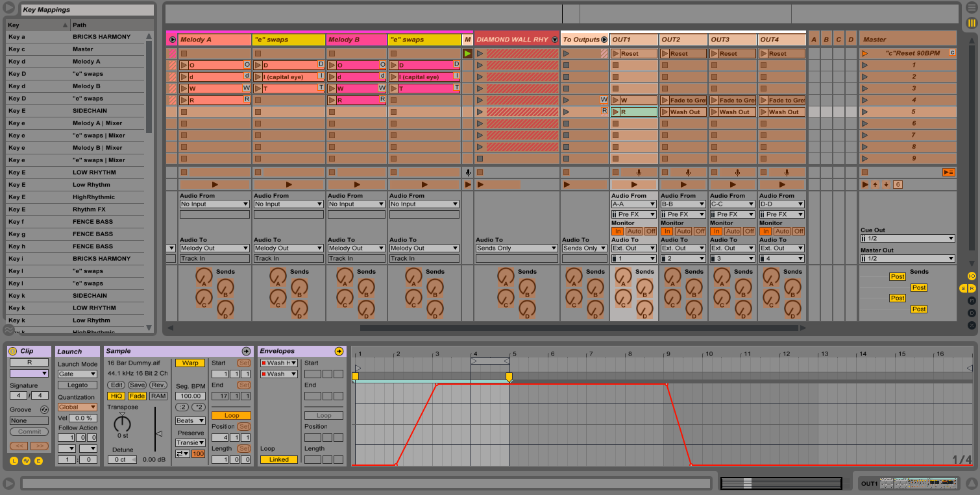Viewport: 980px width, 495px height.
Task: Disable the sample Loop switch
Action: [x=231, y=415]
